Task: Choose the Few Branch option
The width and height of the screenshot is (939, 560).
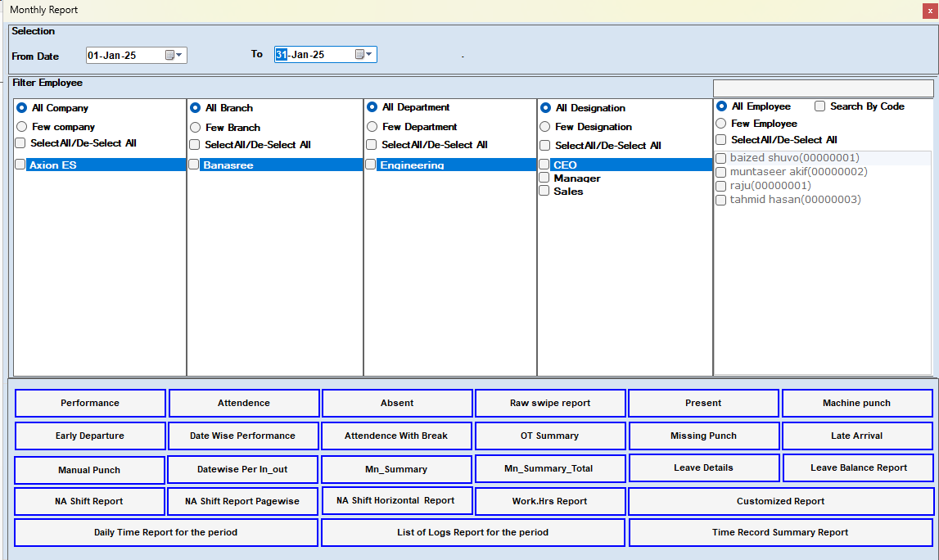Action: [196, 128]
